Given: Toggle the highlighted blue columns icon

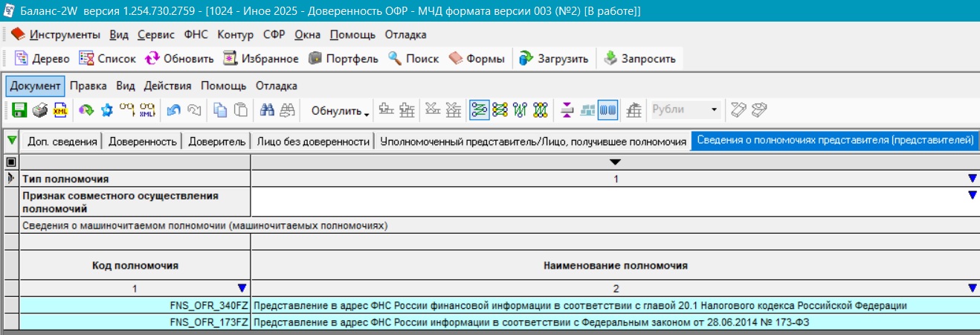Looking at the screenshot, I should point(607,110).
